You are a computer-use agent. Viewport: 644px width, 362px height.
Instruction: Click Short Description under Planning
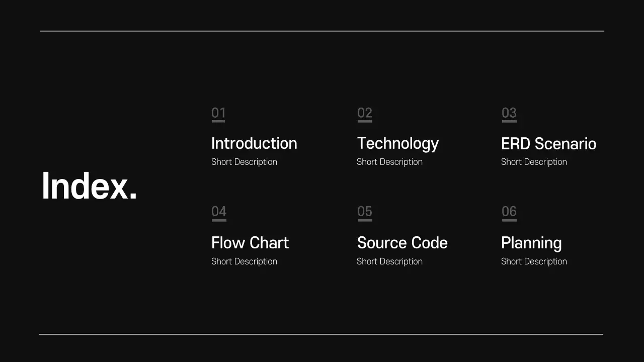534,261
